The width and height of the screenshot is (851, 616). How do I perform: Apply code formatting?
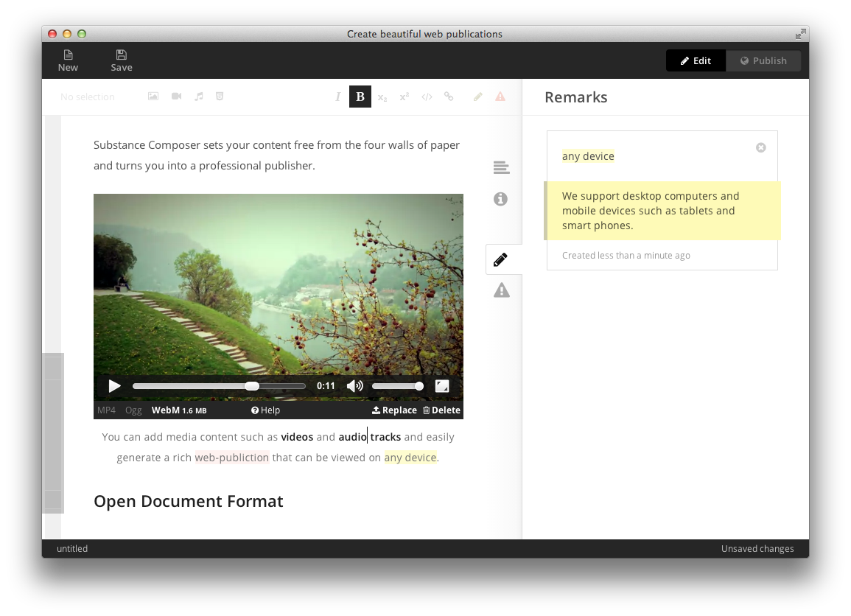click(x=427, y=97)
